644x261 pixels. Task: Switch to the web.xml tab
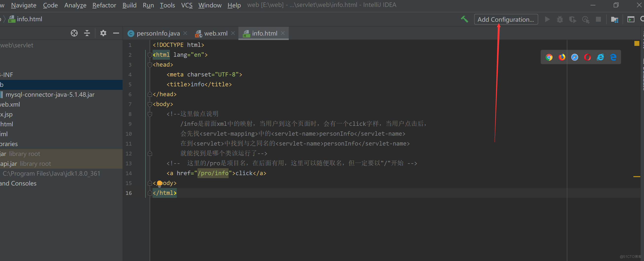215,33
